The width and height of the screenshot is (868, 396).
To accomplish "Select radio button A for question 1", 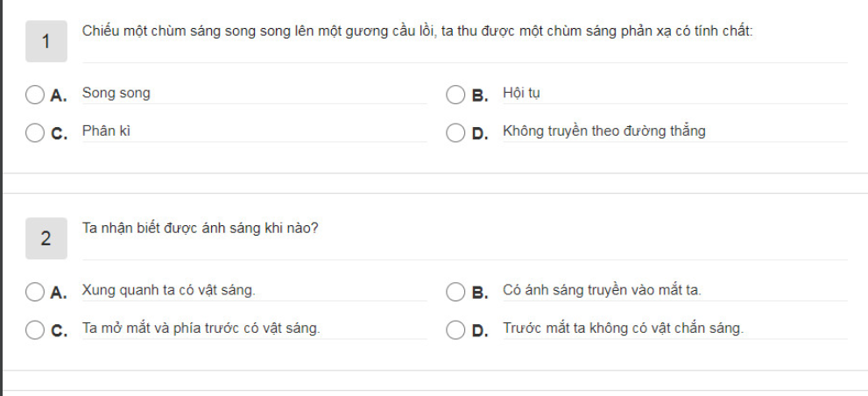I will click(x=35, y=95).
